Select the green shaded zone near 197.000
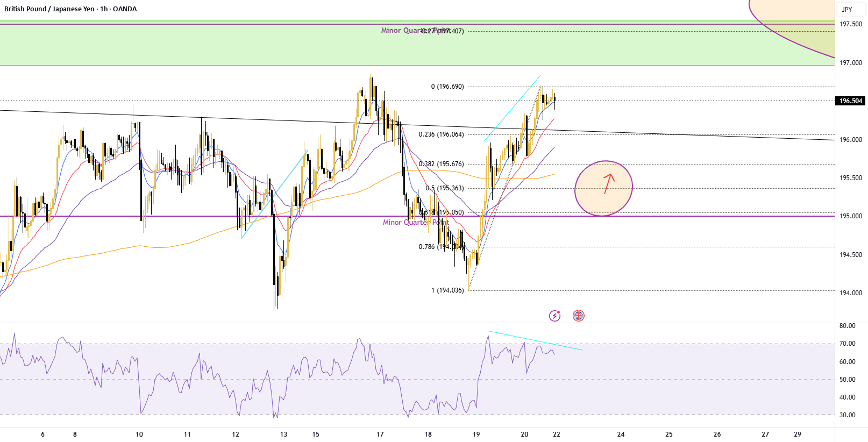 pyautogui.click(x=417, y=44)
